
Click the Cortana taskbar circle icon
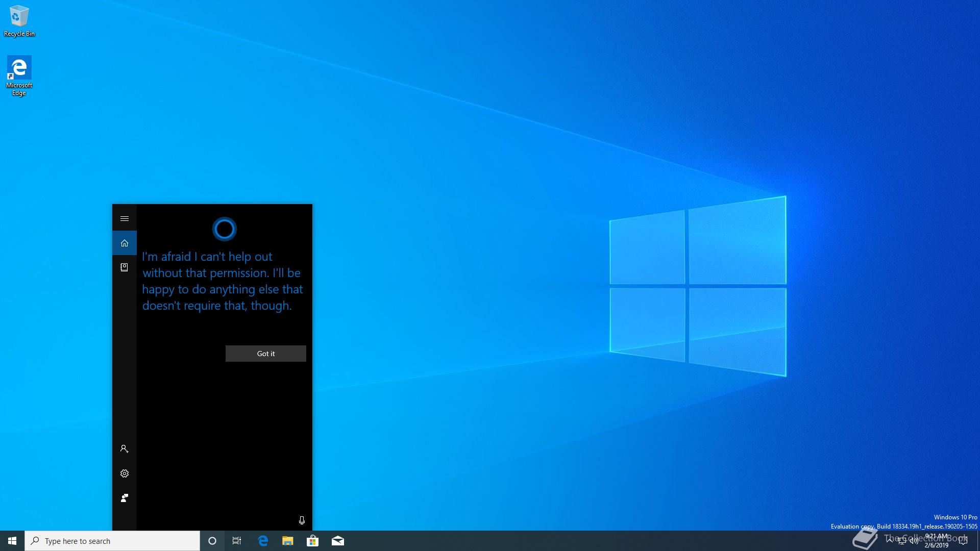(212, 541)
